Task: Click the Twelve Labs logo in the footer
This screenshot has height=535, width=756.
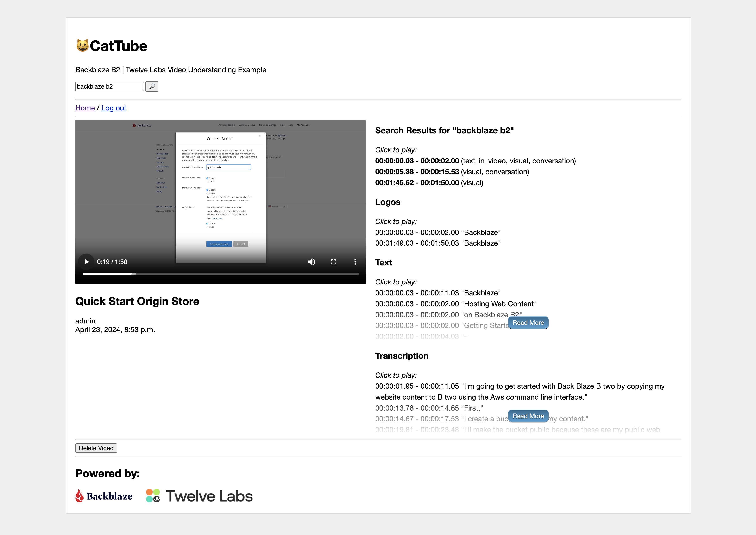Action: [x=200, y=496]
